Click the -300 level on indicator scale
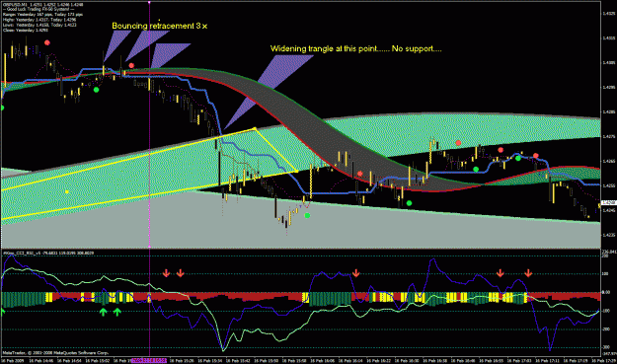The image size is (617, 364). pyautogui.click(x=606, y=347)
